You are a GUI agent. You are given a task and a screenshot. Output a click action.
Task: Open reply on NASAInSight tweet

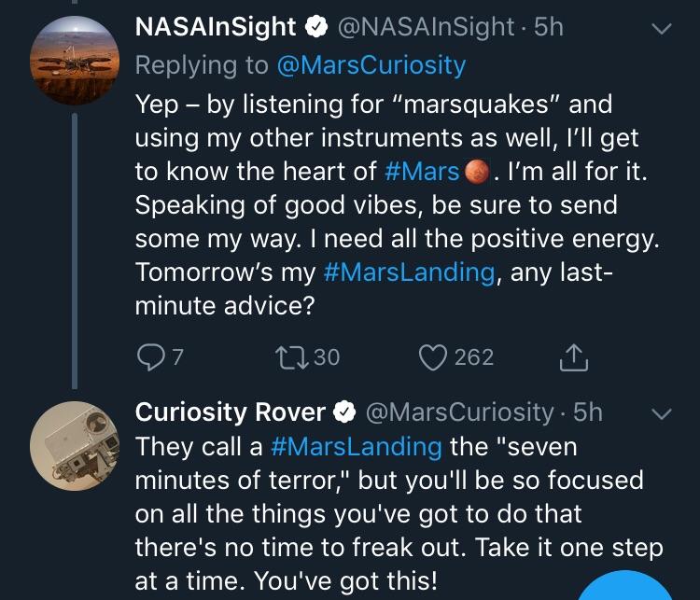coord(151,357)
